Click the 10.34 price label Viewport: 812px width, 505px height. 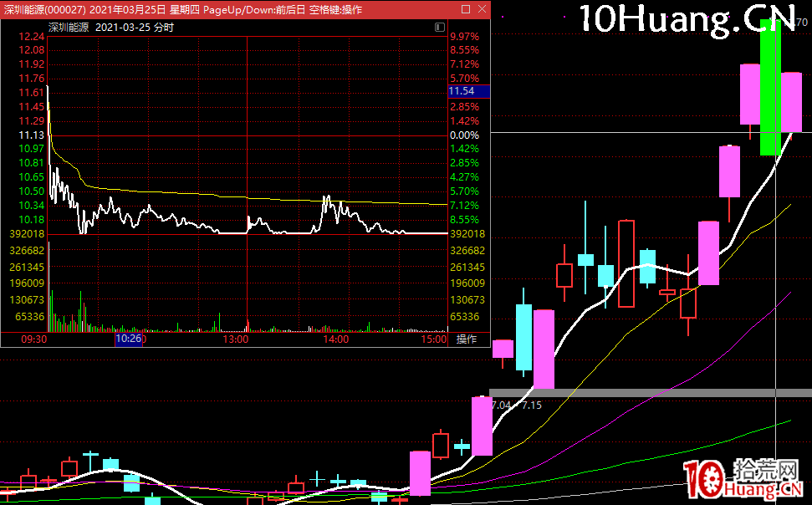[32, 206]
